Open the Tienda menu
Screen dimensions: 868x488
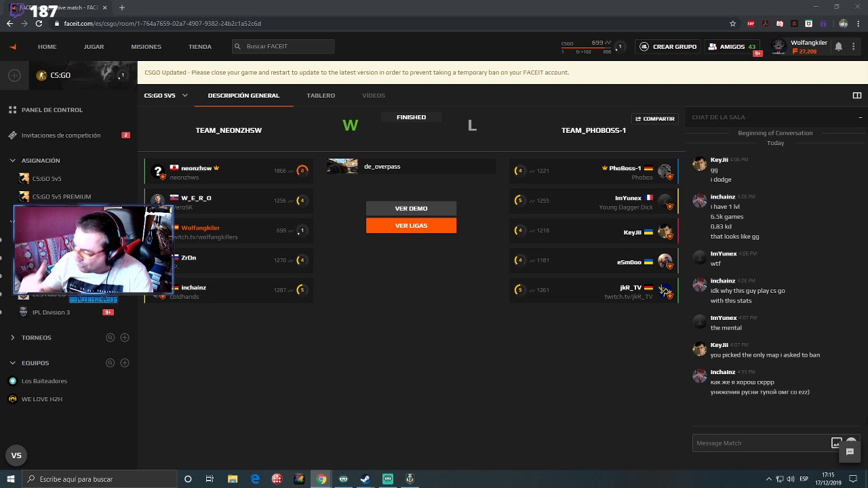[x=200, y=47]
